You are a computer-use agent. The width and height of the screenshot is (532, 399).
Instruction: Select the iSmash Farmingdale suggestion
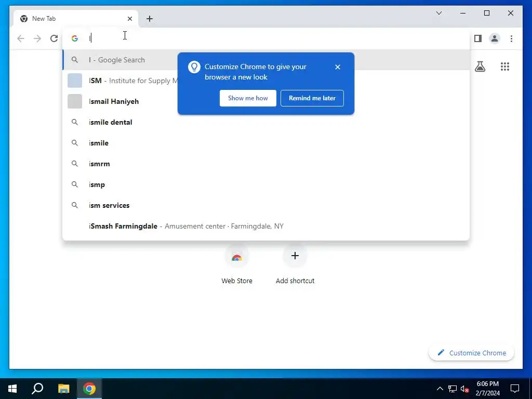pyautogui.click(x=266, y=226)
